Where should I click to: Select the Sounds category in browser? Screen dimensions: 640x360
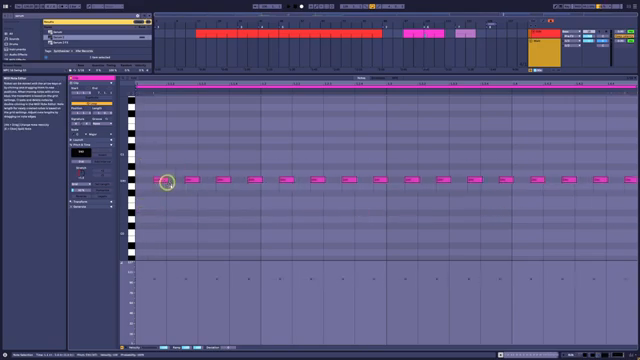(14, 39)
